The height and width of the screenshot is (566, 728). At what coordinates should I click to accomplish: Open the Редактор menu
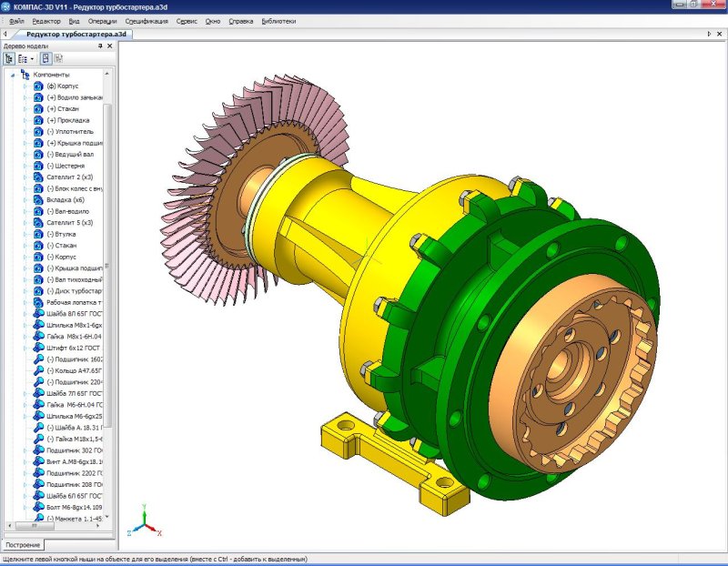[x=46, y=21]
